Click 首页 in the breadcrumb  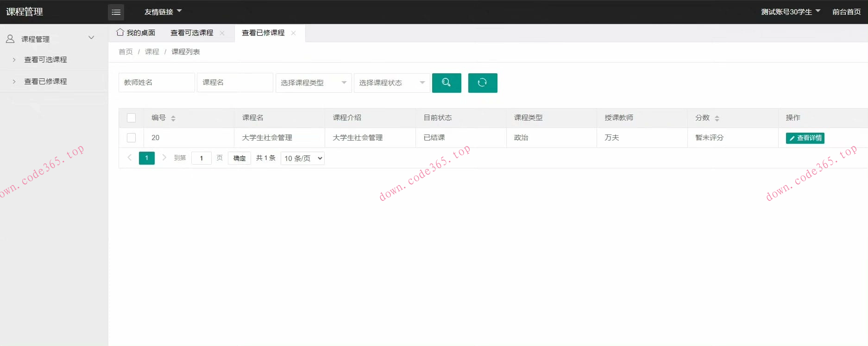point(126,51)
